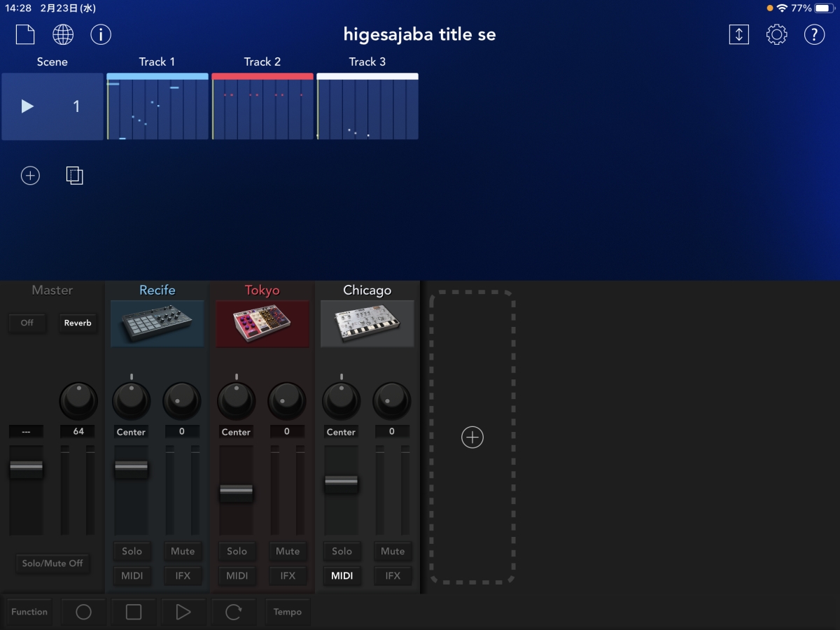The height and width of the screenshot is (630, 840).
Task: Open the Chicago synth gadget thumbnail
Action: click(367, 324)
